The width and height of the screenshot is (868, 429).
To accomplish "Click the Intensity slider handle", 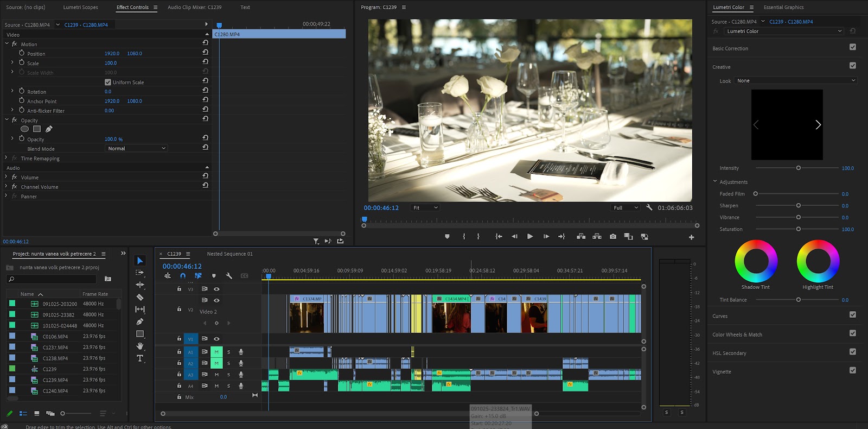I will (799, 168).
